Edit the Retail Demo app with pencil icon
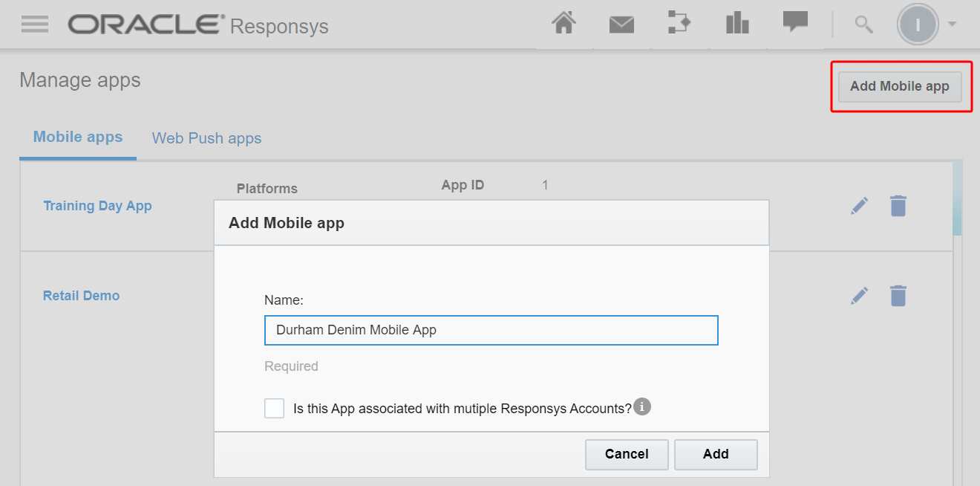Image resolution: width=980 pixels, height=486 pixels. [859, 296]
